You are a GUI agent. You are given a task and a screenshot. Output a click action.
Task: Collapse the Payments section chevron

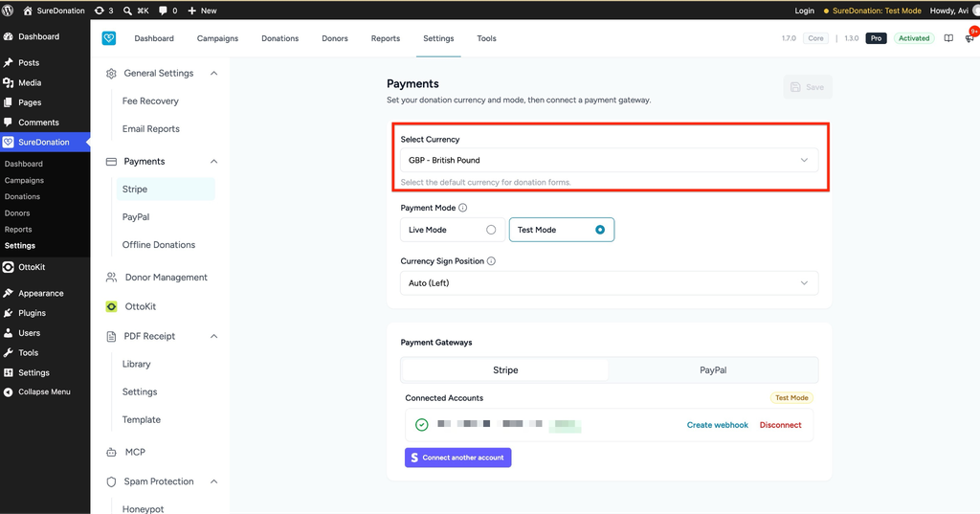[213, 162]
